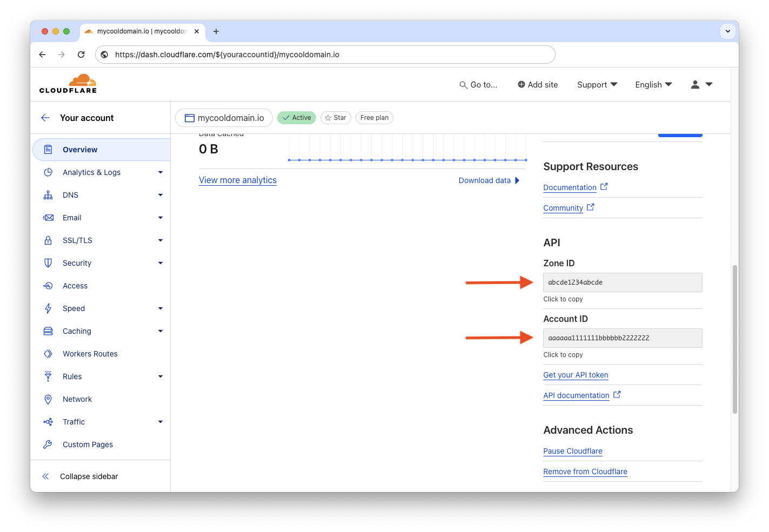Click the Add site plus icon
The image size is (769, 532).
(x=521, y=84)
